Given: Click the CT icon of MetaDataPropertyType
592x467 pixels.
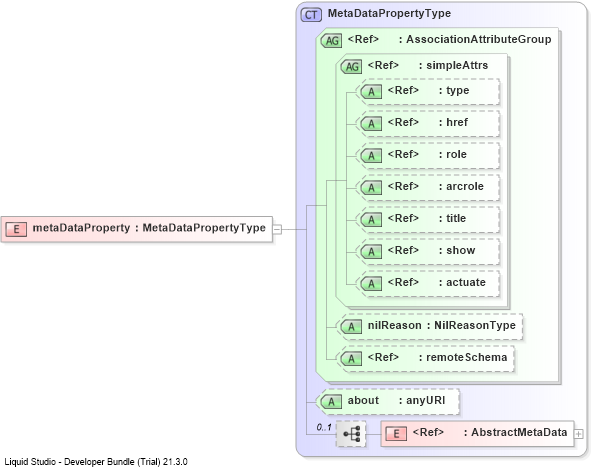Looking at the screenshot, I should click(311, 15).
